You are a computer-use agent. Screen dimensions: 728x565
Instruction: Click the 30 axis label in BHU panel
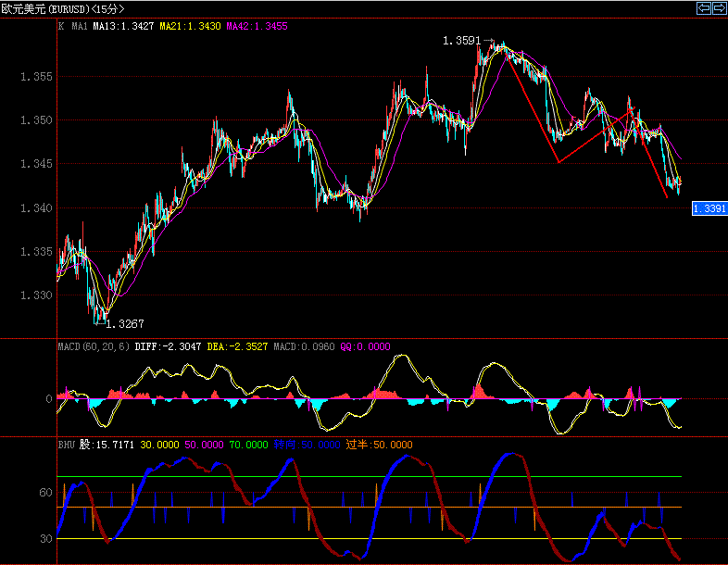[x=46, y=538]
